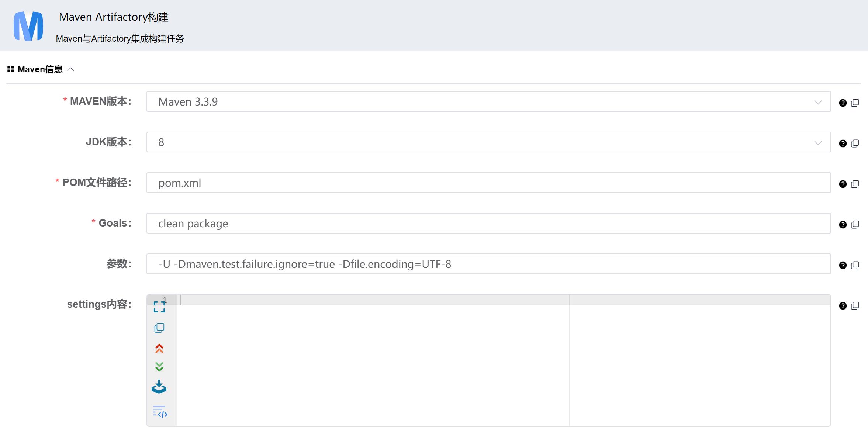Open the MAVEN版本 dropdown
The height and width of the screenshot is (446, 868).
pyautogui.click(x=818, y=102)
